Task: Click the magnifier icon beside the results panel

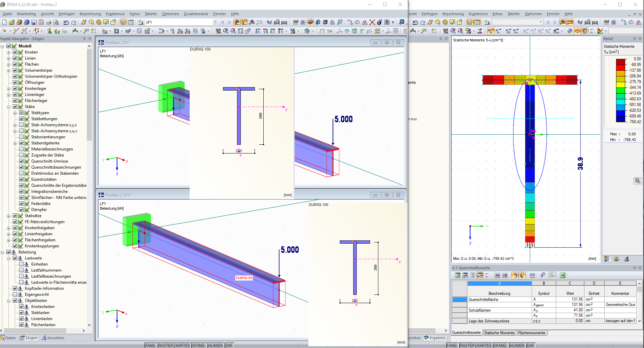Action: pos(638,181)
